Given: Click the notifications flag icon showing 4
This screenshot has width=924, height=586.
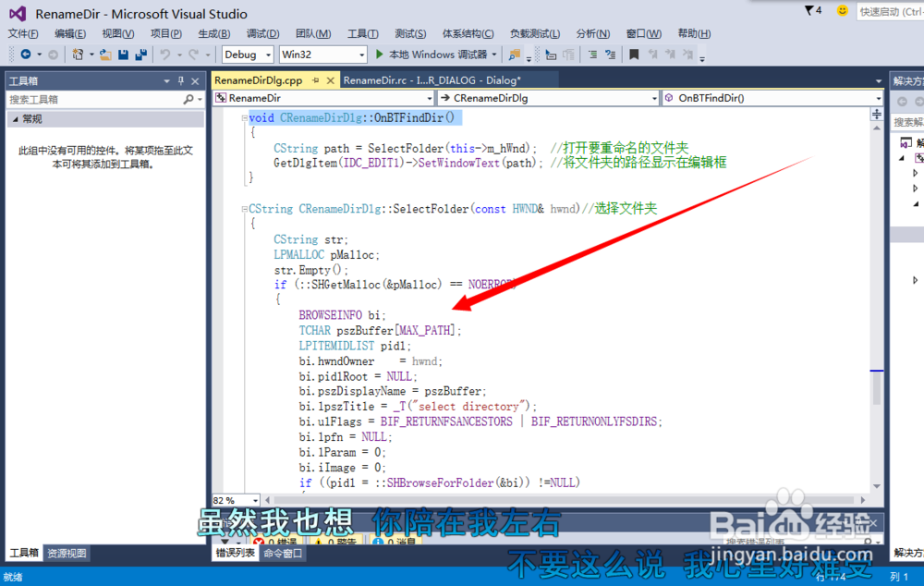Looking at the screenshot, I should tap(813, 10).
